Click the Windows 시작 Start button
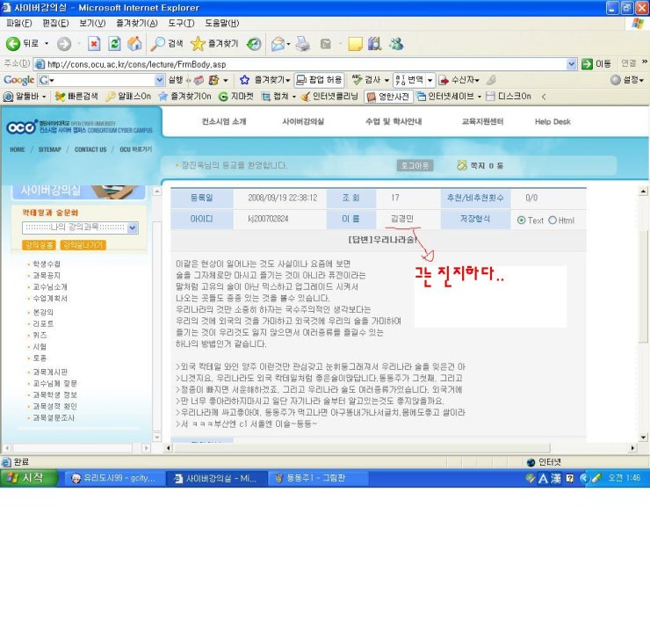The height and width of the screenshot is (644, 650). click(29, 478)
